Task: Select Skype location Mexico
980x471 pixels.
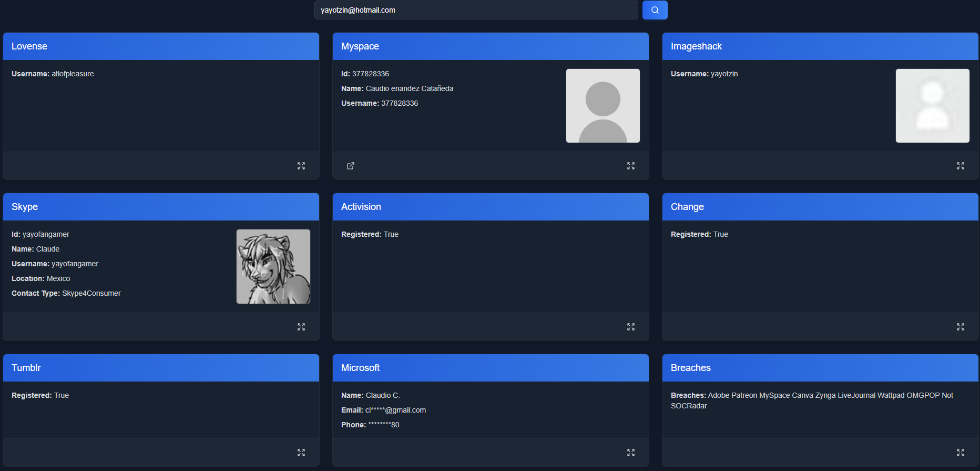Action: [40, 278]
